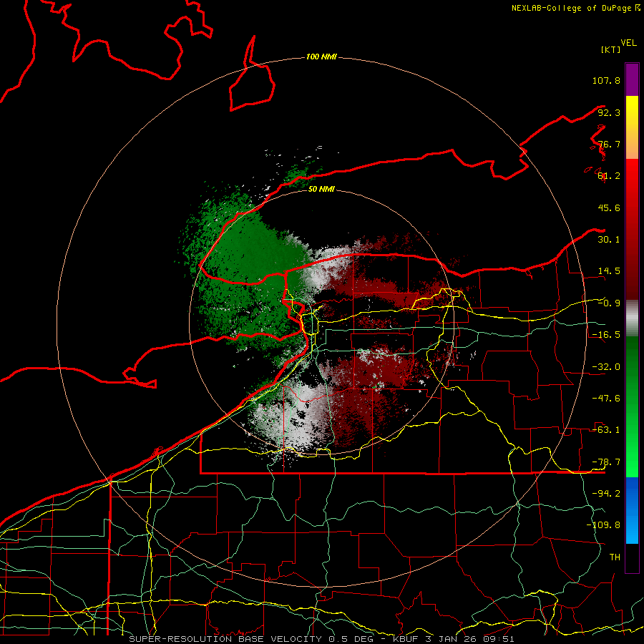This screenshot has height=644, width=644.
Task: Click the 14.5 velocity scale value
Action: [609, 271]
